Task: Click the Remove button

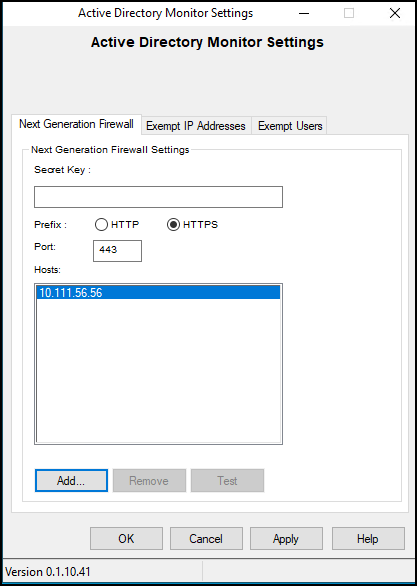Action: [149, 481]
